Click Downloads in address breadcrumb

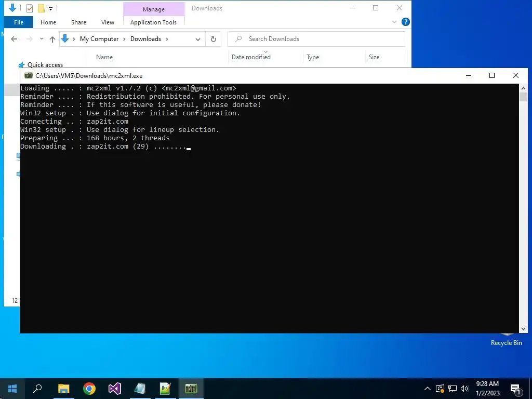click(145, 39)
